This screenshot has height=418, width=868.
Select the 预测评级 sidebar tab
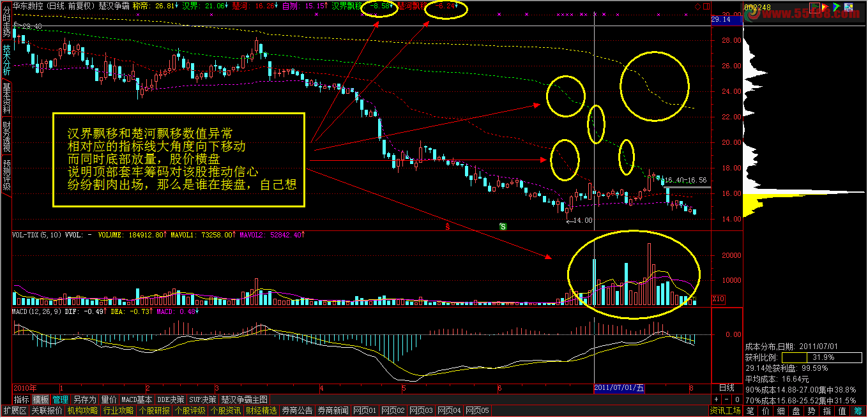[x=6, y=174]
